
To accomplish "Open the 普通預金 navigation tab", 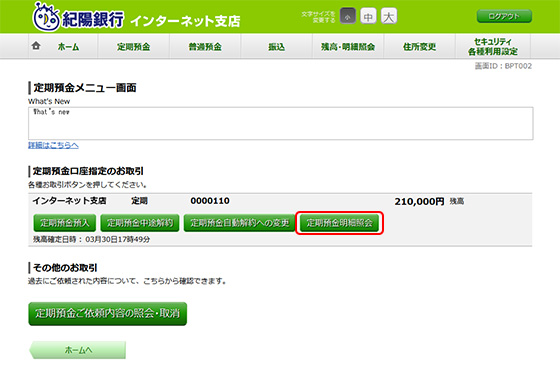I will [205, 46].
